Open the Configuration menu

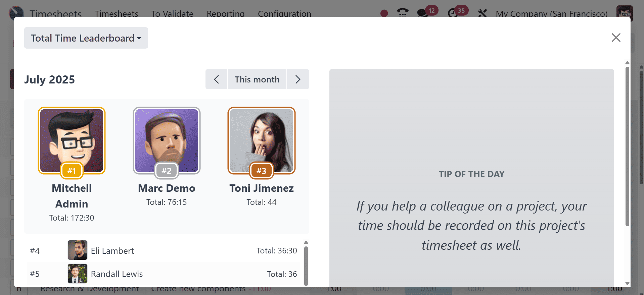click(284, 14)
